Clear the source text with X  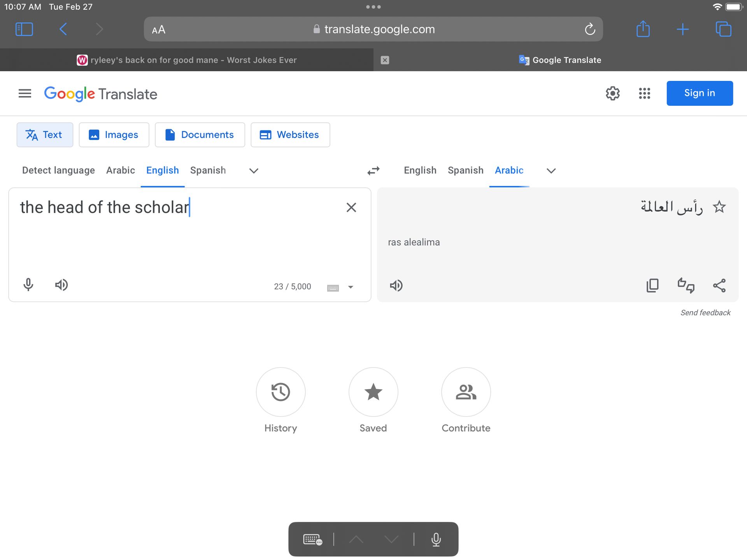[x=351, y=207]
